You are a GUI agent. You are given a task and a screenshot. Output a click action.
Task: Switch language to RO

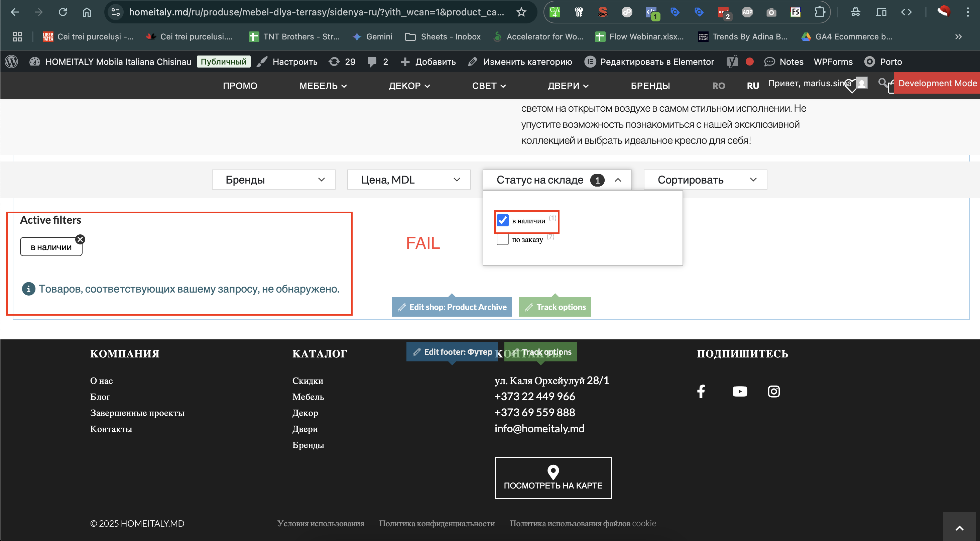[719, 86]
